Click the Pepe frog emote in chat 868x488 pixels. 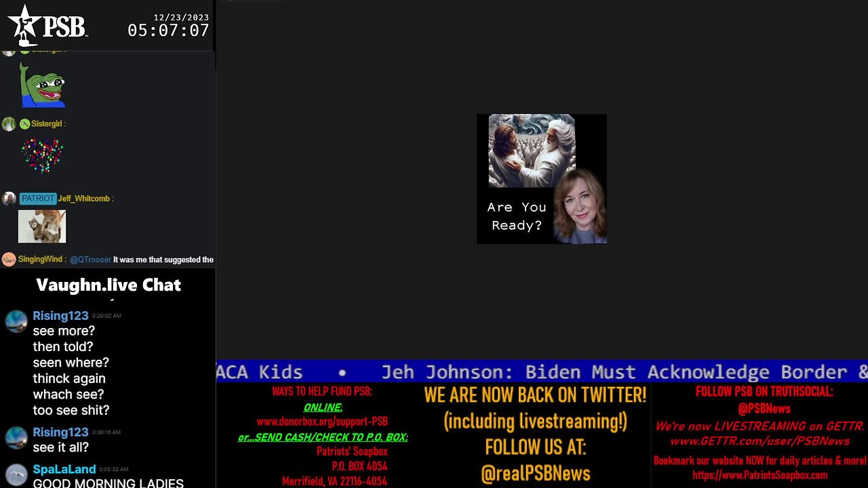pos(42,85)
